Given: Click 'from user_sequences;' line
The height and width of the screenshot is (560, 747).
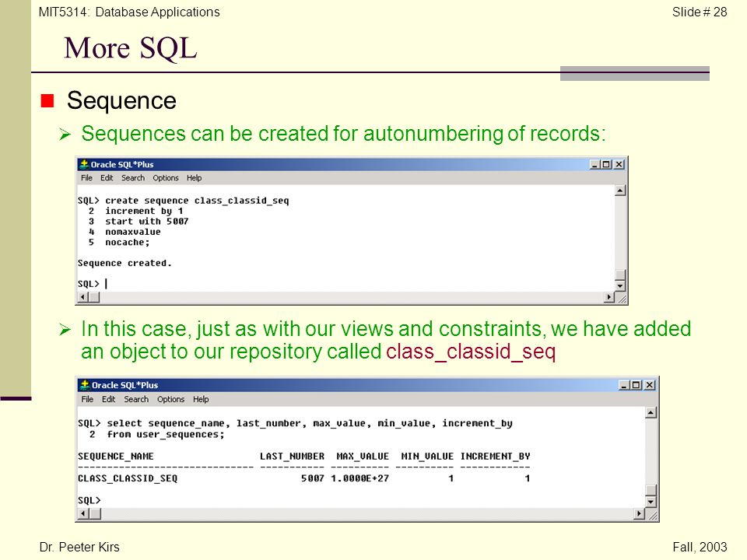Looking at the screenshot, I should (x=165, y=434).
